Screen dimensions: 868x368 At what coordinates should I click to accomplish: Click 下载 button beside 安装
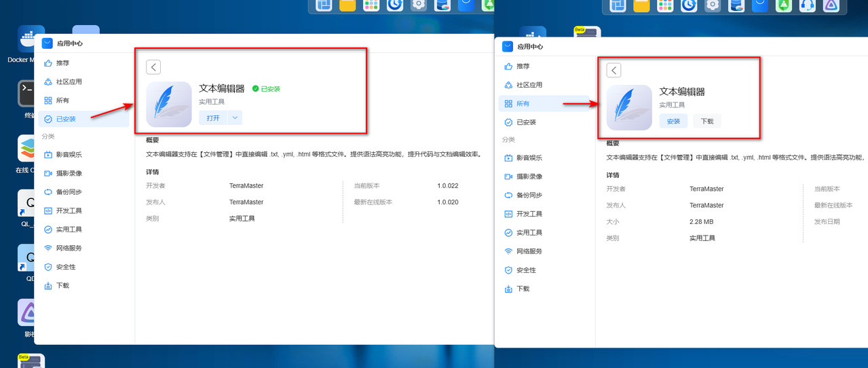(x=707, y=121)
